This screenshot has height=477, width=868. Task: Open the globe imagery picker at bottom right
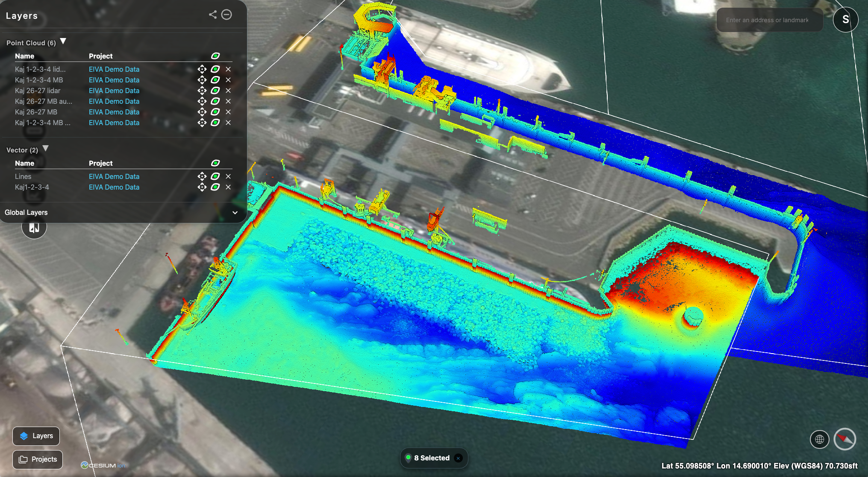[x=819, y=439]
